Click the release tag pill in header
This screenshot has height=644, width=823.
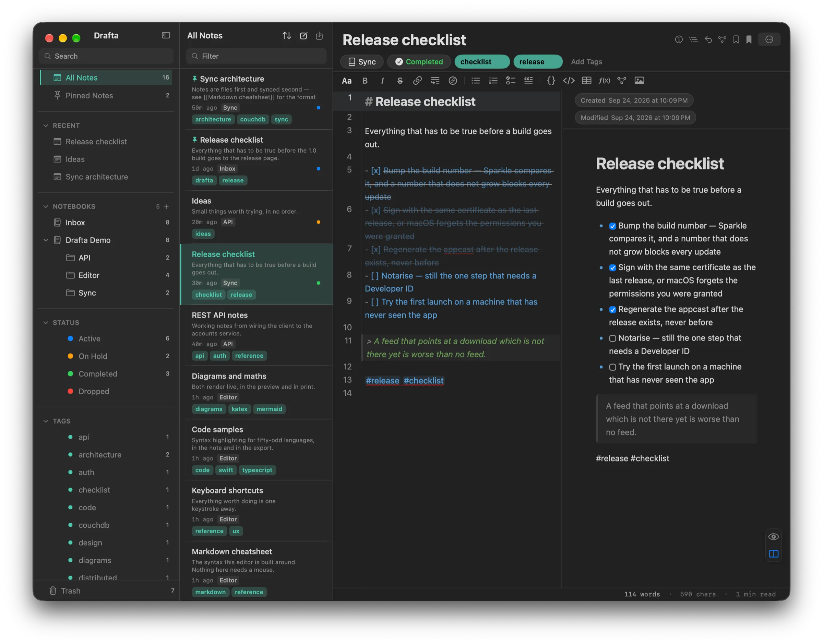[x=538, y=62]
